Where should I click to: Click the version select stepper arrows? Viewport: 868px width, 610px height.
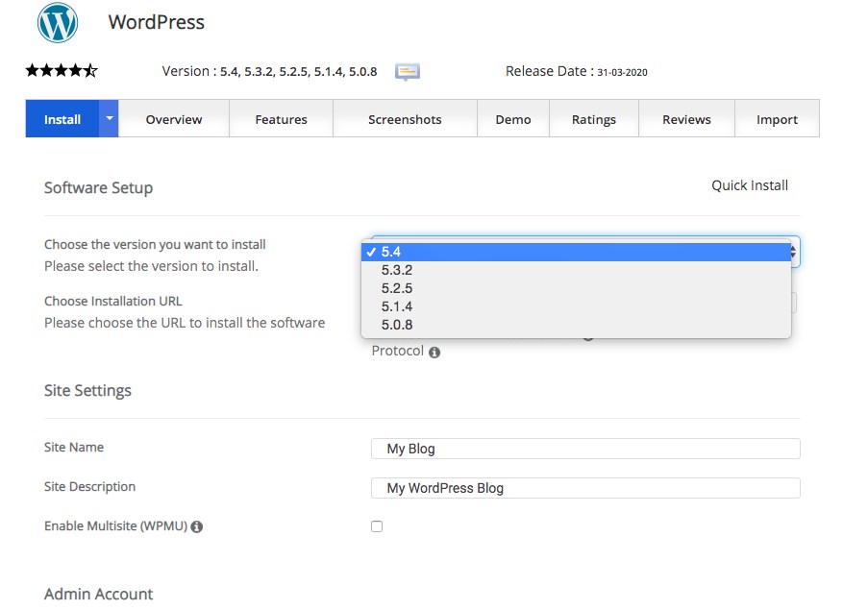[794, 252]
